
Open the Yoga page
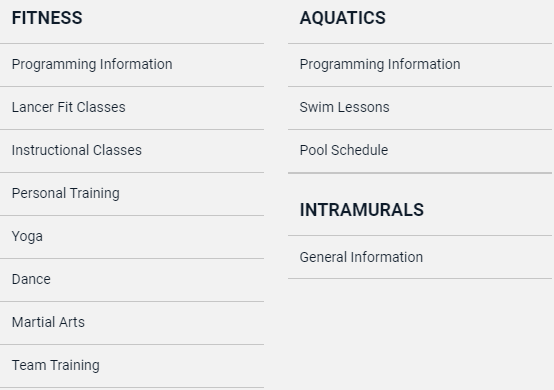pos(27,237)
